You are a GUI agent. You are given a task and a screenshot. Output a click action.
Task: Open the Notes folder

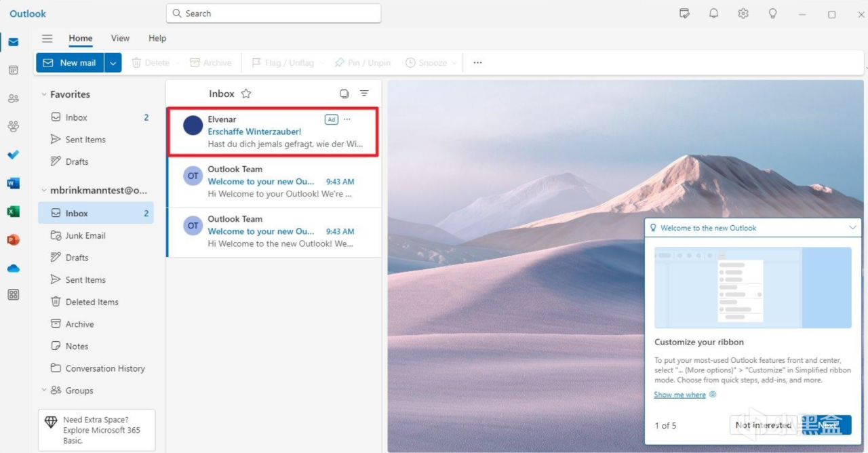(96, 346)
